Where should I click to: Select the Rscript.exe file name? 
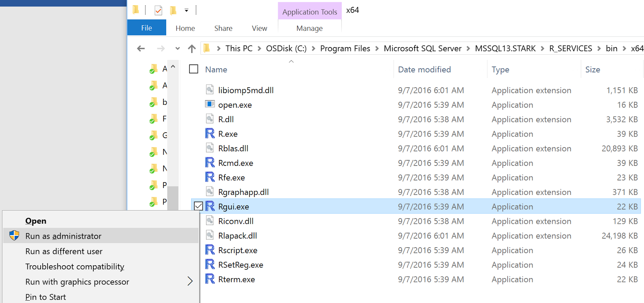237,250
